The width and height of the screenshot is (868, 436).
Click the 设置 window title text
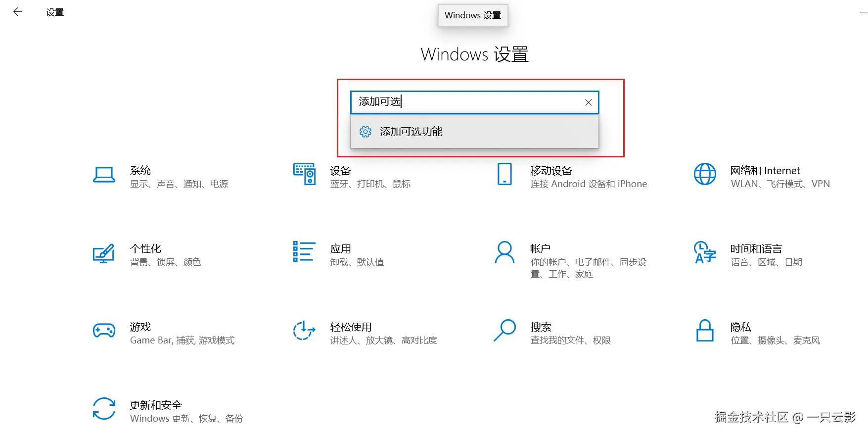(x=55, y=12)
